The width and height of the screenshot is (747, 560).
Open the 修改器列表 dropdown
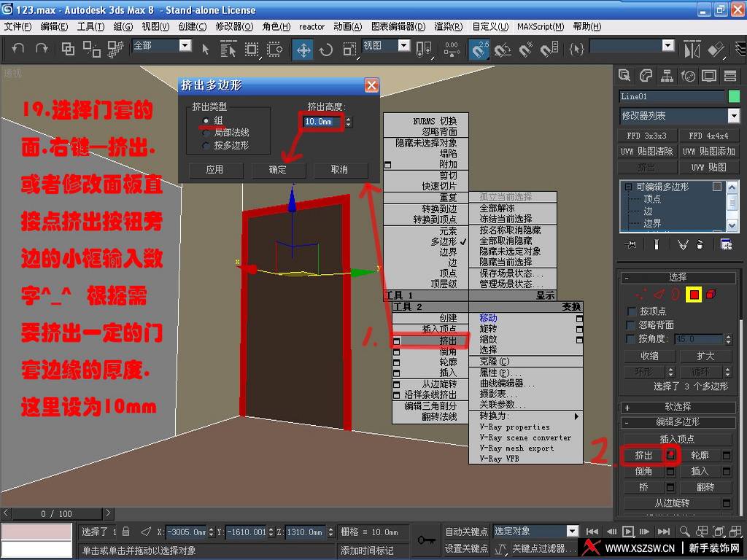(679, 116)
